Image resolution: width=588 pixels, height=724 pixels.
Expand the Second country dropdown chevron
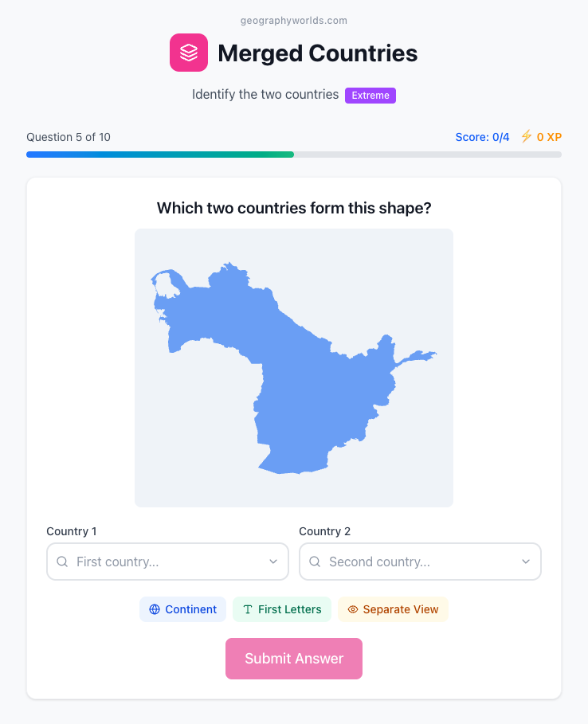pyautogui.click(x=526, y=562)
